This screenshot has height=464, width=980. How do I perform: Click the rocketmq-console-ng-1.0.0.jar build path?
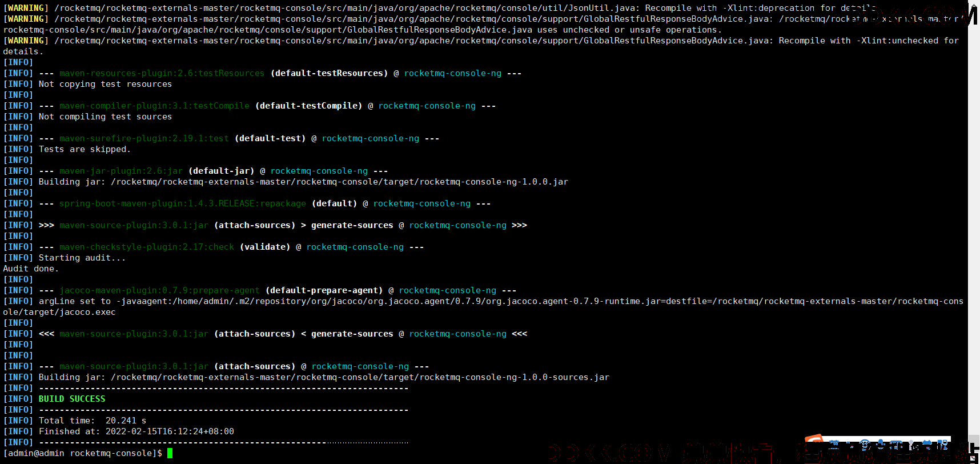[x=339, y=182]
